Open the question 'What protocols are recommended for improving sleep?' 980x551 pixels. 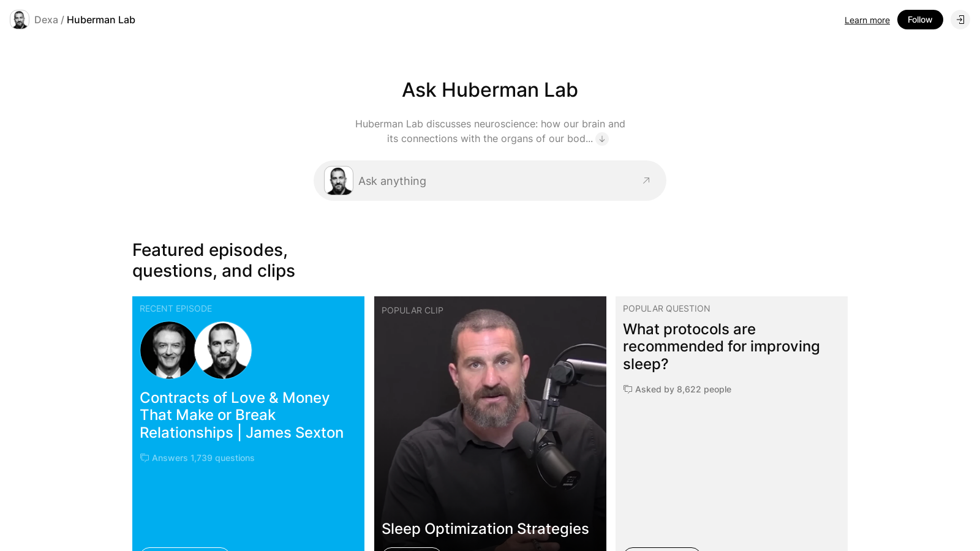[722, 346]
